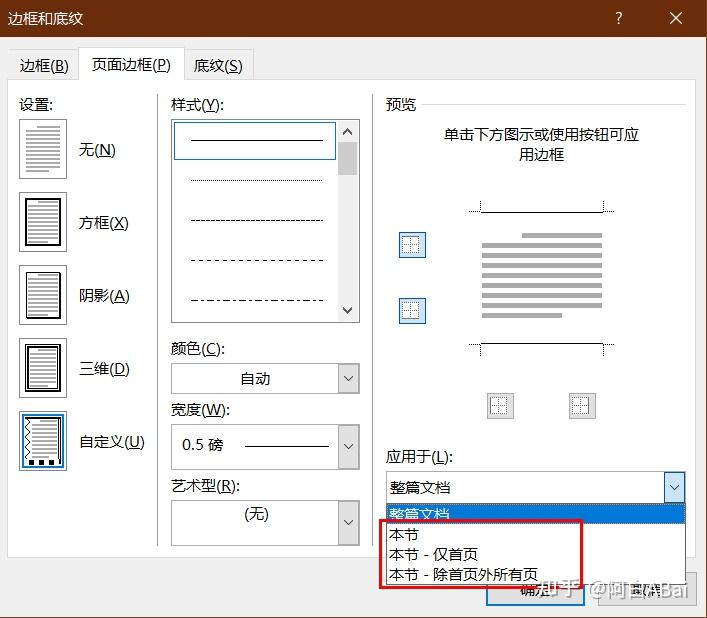This screenshot has width=707, height=618.
Task: Click the style list scrollbar thumb
Action: pyautogui.click(x=347, y=158)
